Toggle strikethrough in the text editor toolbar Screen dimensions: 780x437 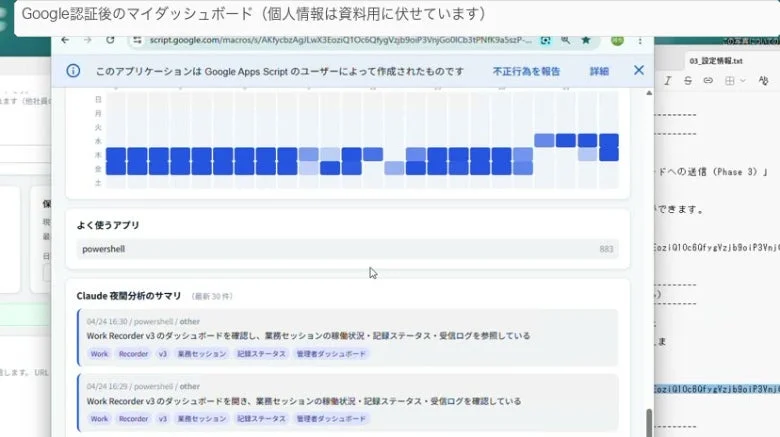click(687, 80)
